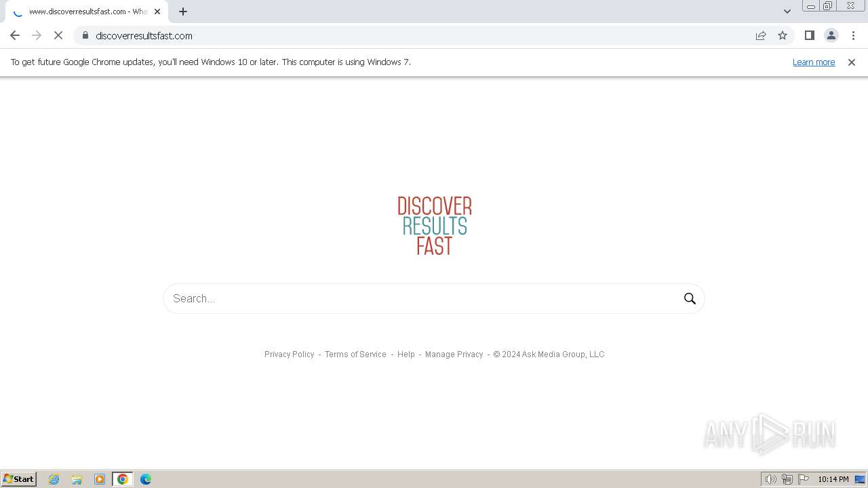Open the Manage Privacy link
This screenshot has height=488, width=868.
[x=454, y=354]
